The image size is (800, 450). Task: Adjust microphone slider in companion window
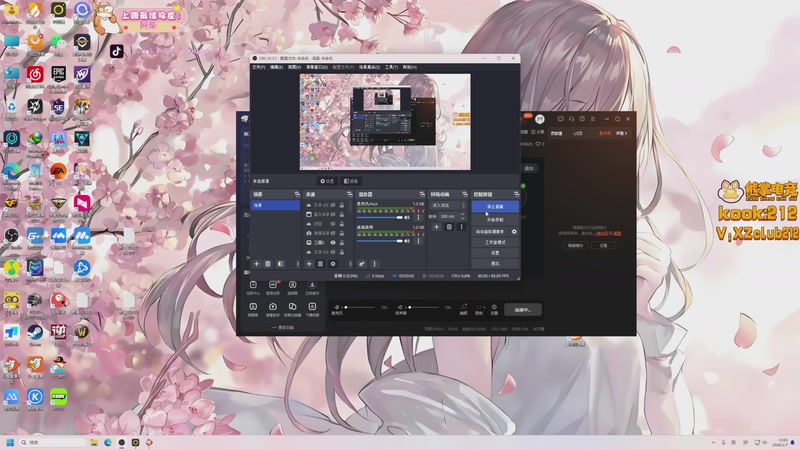[x=360, y=308]
